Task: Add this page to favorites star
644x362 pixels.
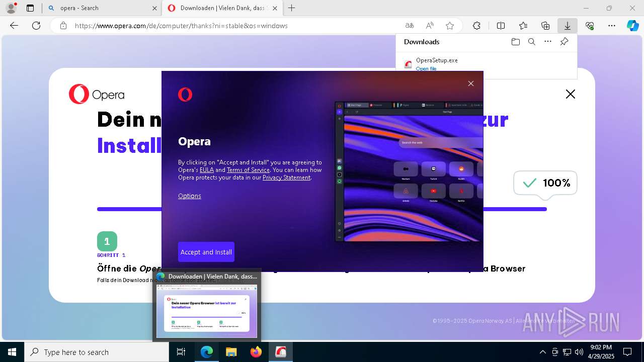Action: 450,26
